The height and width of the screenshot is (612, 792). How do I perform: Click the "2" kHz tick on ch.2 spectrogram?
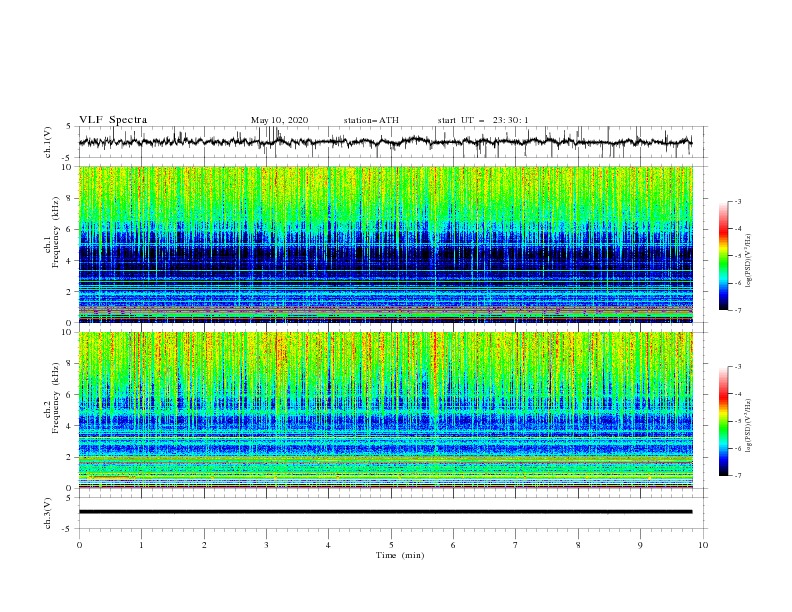click(x=69, y=457)
